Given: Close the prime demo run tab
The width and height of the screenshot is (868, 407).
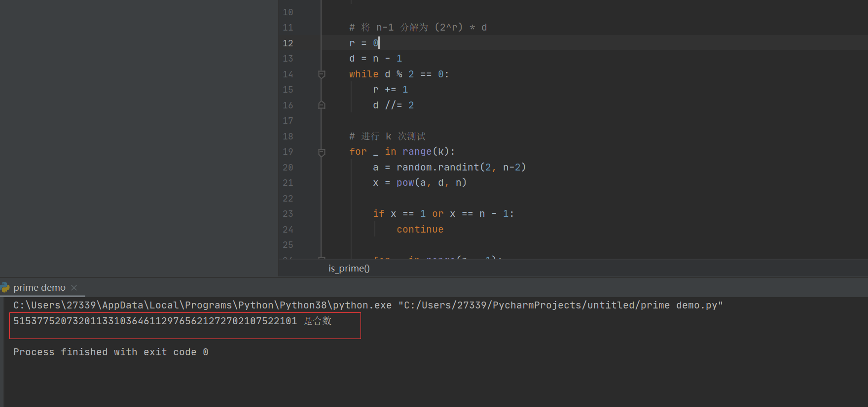Looking at the screenshot, I should [74, 288].
